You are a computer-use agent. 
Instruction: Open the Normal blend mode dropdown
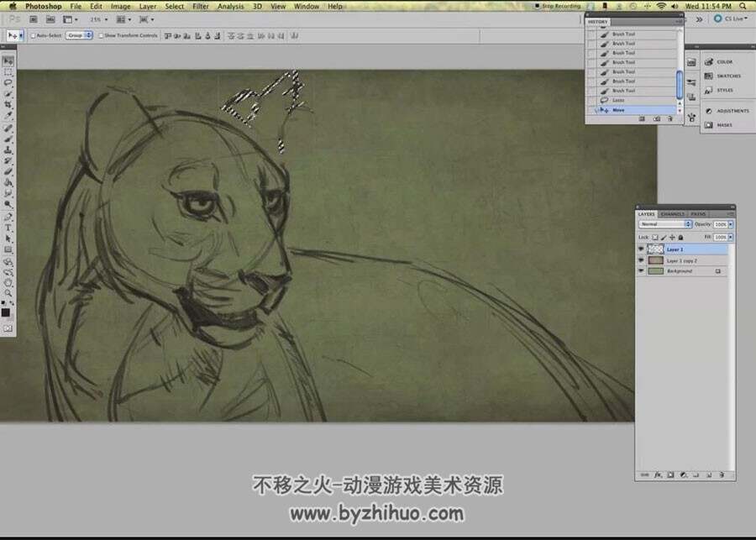pos(665,224)
